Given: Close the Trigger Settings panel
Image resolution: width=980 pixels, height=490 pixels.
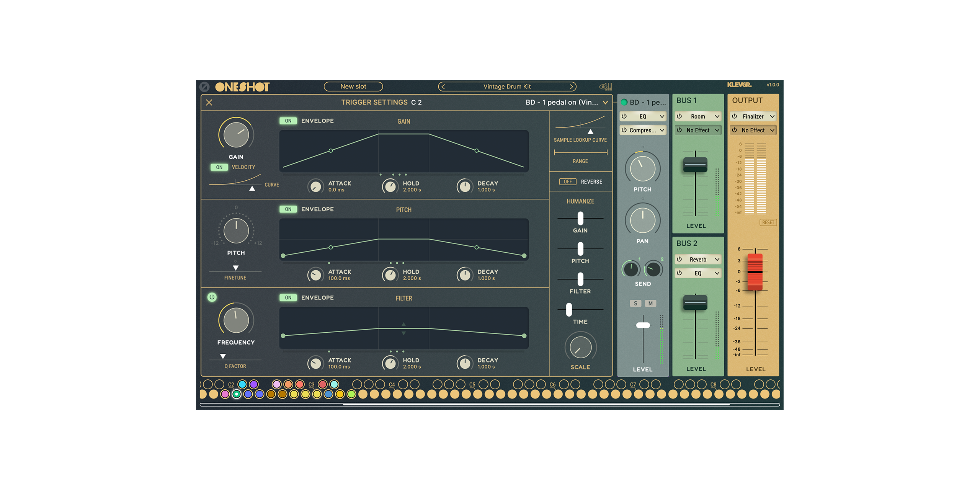Looking at the screenshot, I should coord(209,103).
